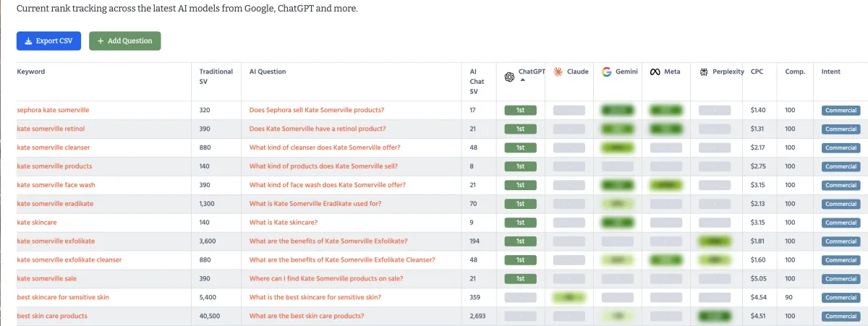
Task: Open 'sephora kate somerville' keyword link
Action: (53, 110)
